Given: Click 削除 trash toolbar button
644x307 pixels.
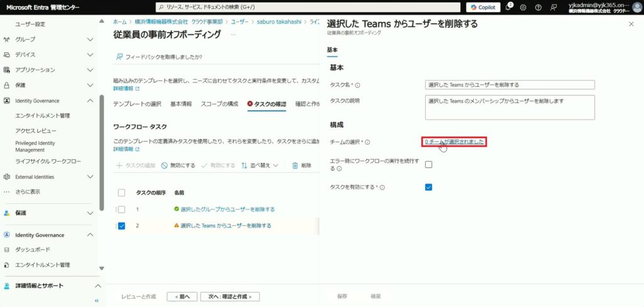Looking at the screenshot, I should click(x=302, y=165).
